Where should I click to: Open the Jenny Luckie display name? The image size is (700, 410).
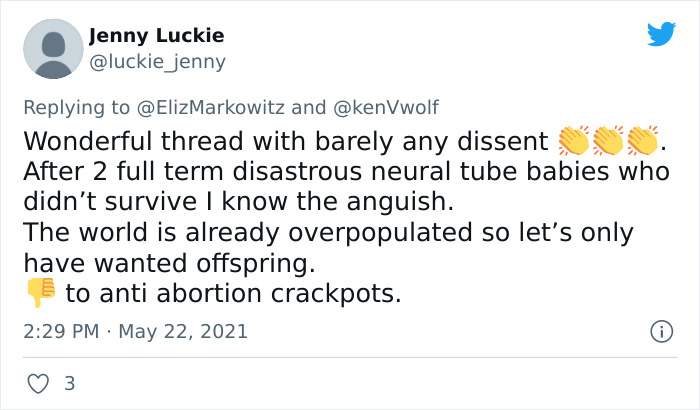[x=156, y=36]
